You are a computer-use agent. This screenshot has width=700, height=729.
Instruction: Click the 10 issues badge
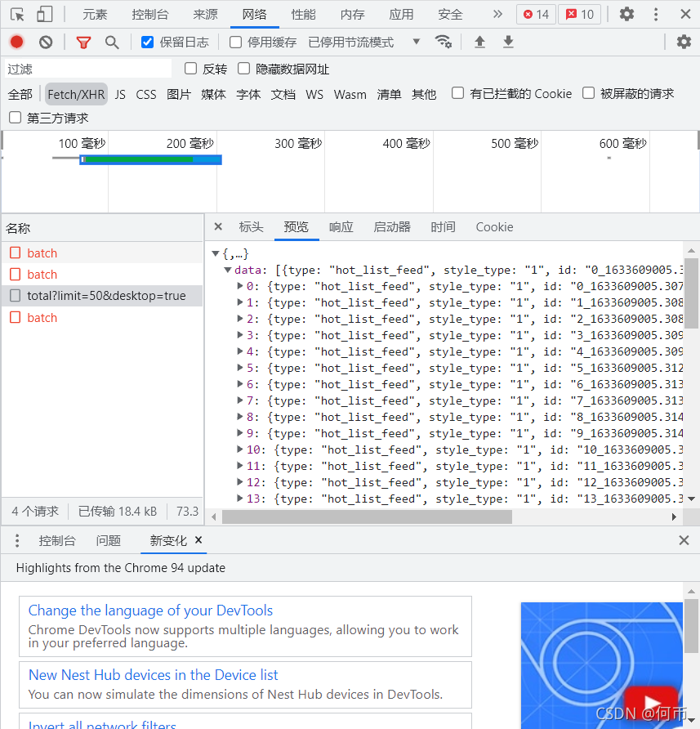580,15
